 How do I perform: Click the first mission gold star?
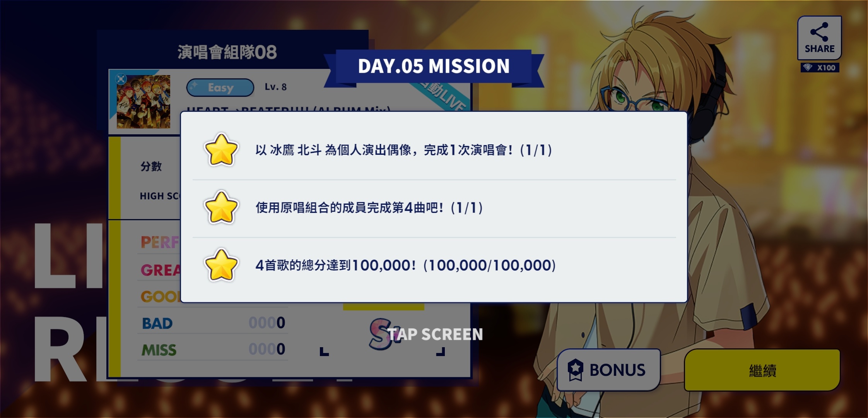(x=221, y=150)
